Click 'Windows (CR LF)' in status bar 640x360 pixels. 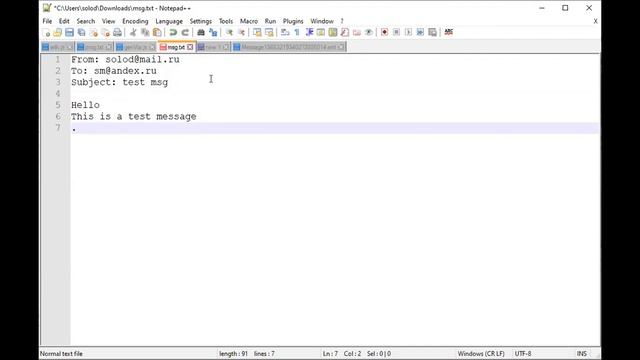click(x=481, y=354)
